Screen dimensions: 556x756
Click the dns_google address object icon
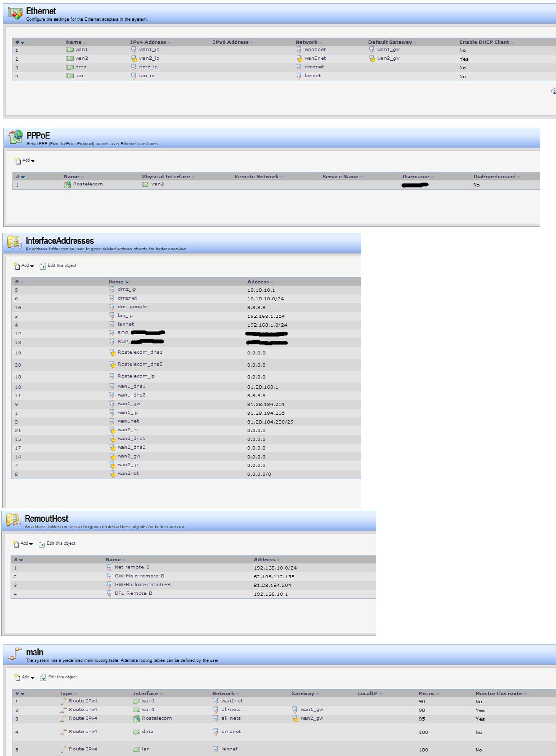112,307
